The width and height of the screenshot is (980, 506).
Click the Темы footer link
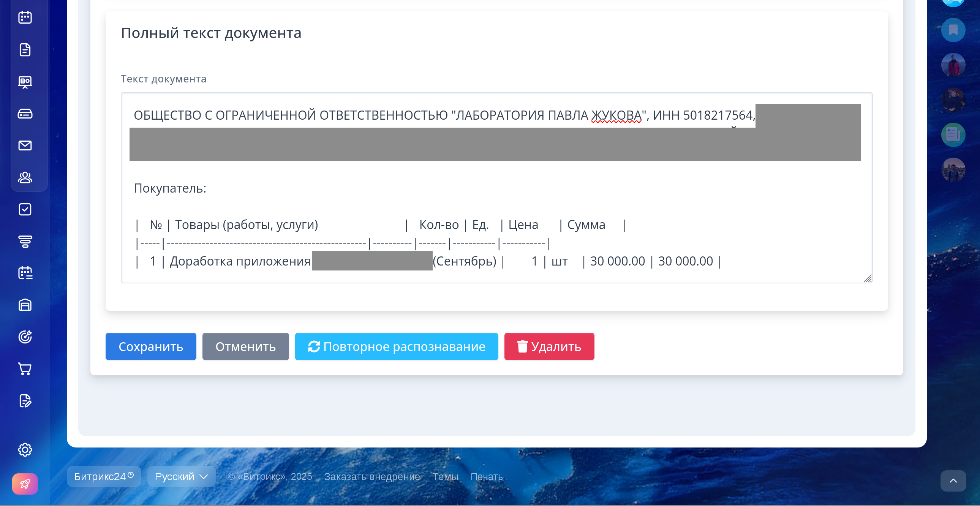click(x=445, y=476)
